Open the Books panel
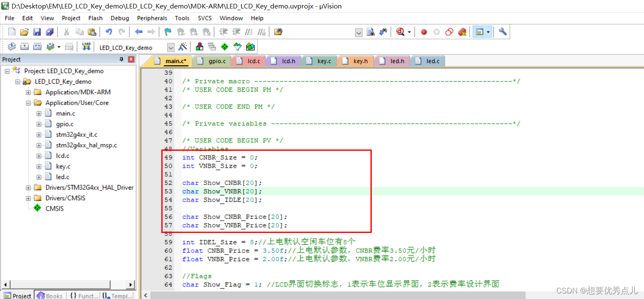The width and height of the screenshot is (644, 299). (50, 295)
